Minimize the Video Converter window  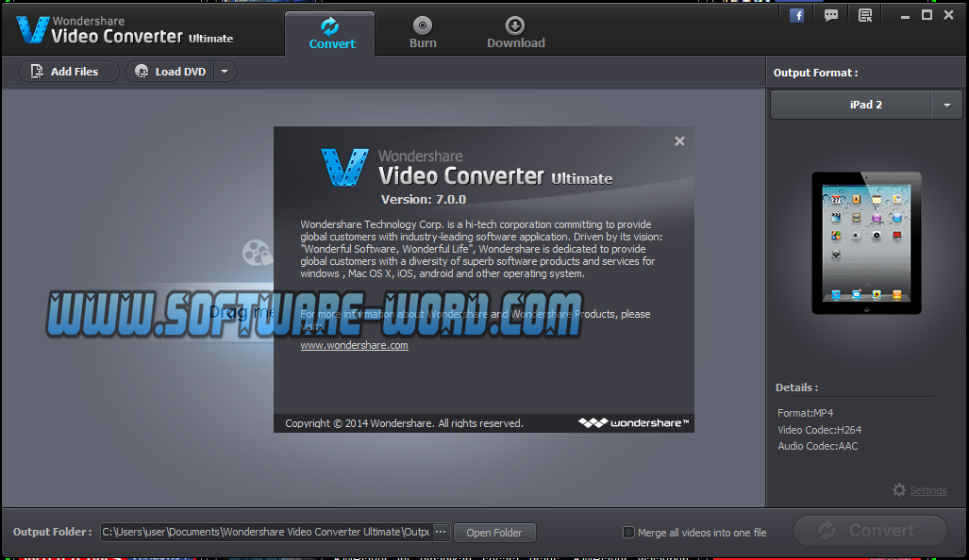click(905, 16)
